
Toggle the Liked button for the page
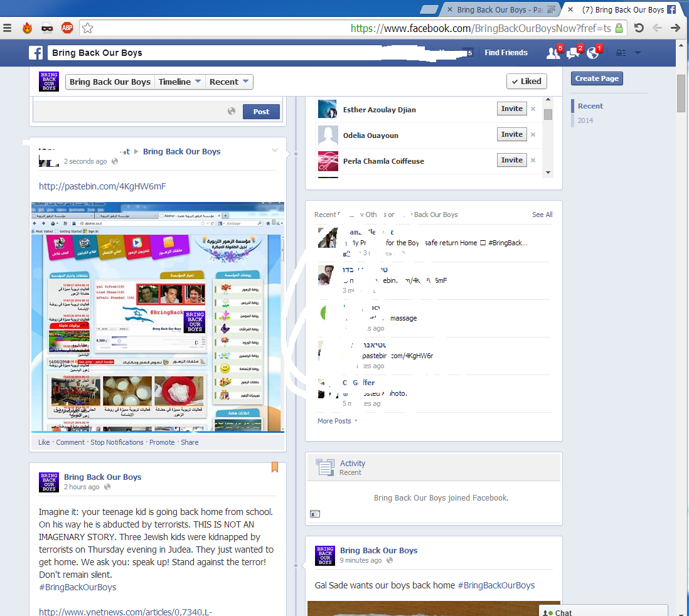526,82
